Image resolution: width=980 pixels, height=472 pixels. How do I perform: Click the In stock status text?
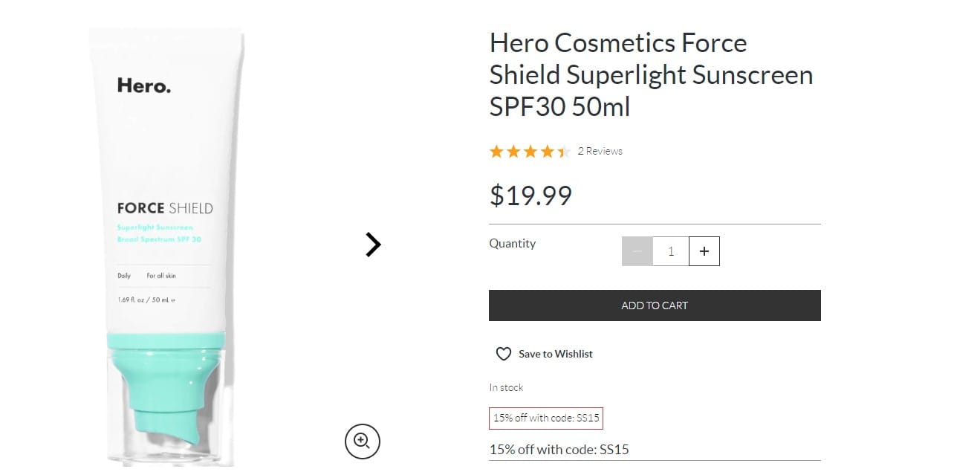coord(506,387)
